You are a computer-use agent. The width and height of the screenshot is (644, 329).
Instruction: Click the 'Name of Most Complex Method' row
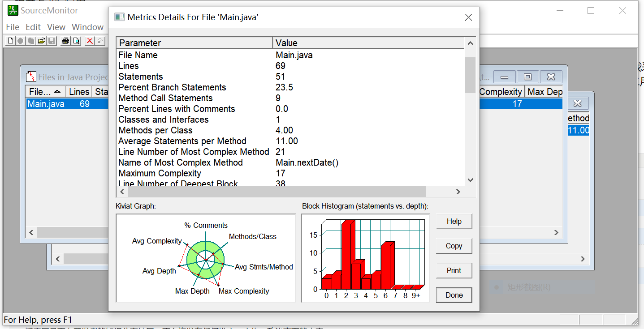[290, 162]
